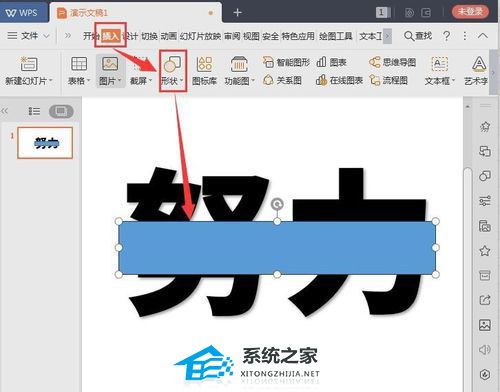
Task: Insert 智能图形 smart graphic
Action: pyautogui.click(x=286, y=62)
